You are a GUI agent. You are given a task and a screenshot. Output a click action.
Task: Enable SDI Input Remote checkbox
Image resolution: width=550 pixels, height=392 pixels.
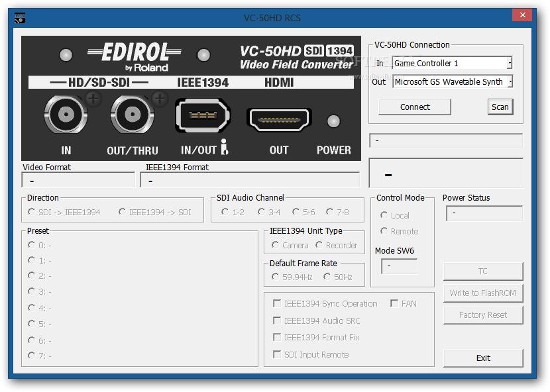pyautogui.click(x=311, y=354)
